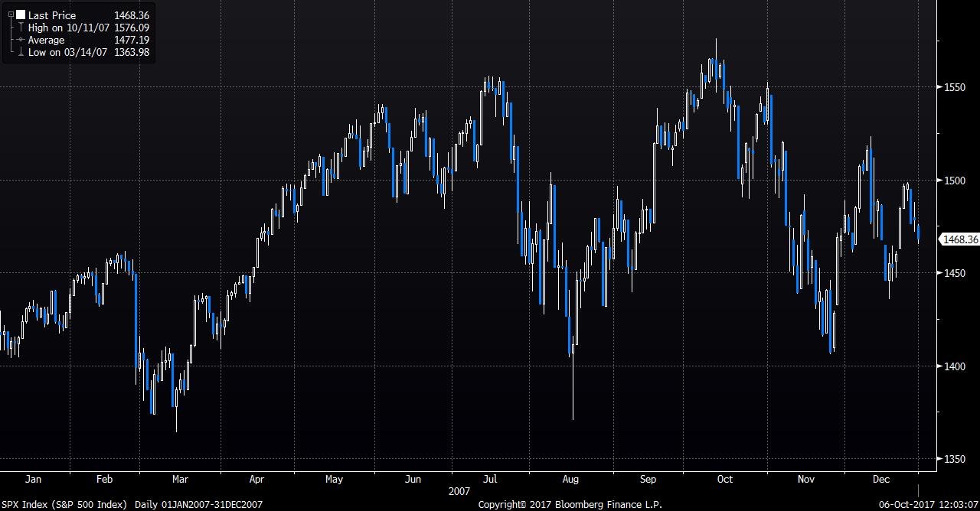Click the May label on the time axis
The image size is (980, 511).
(x=334, y=480)
